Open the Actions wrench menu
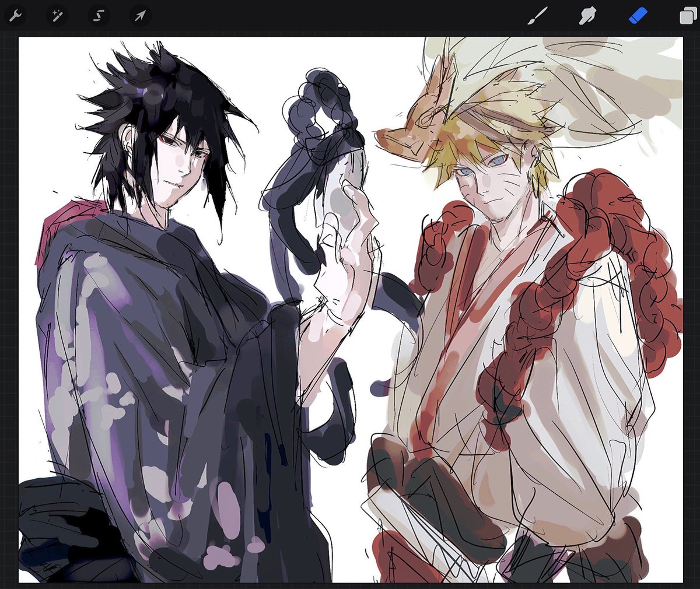This screenshot has height=589, width=700. click(15, 16)
